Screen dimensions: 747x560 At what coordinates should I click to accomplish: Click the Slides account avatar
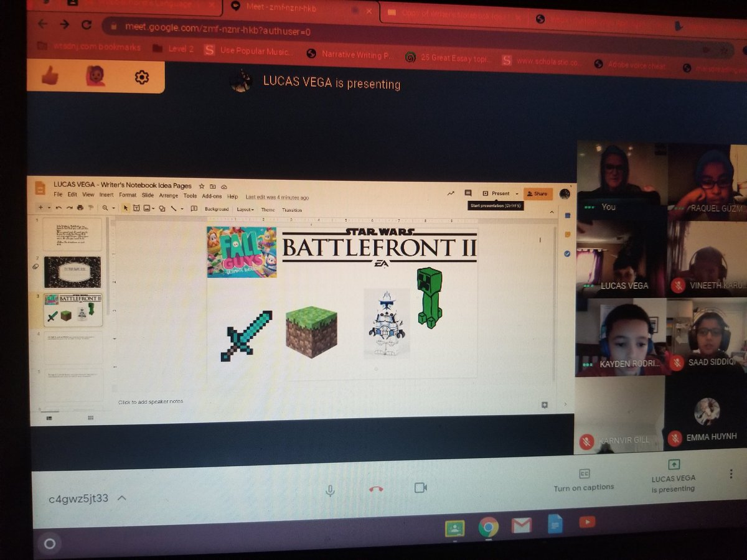(x=565, y=194)
